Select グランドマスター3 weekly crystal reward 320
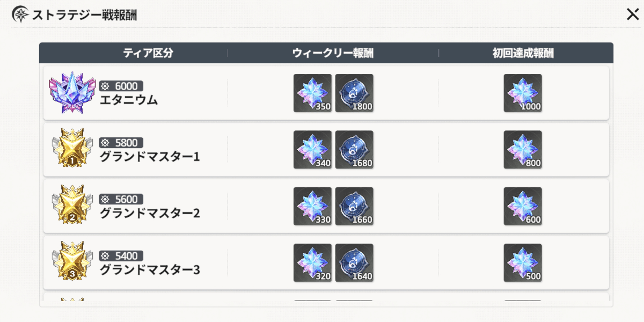 [312, 263]
